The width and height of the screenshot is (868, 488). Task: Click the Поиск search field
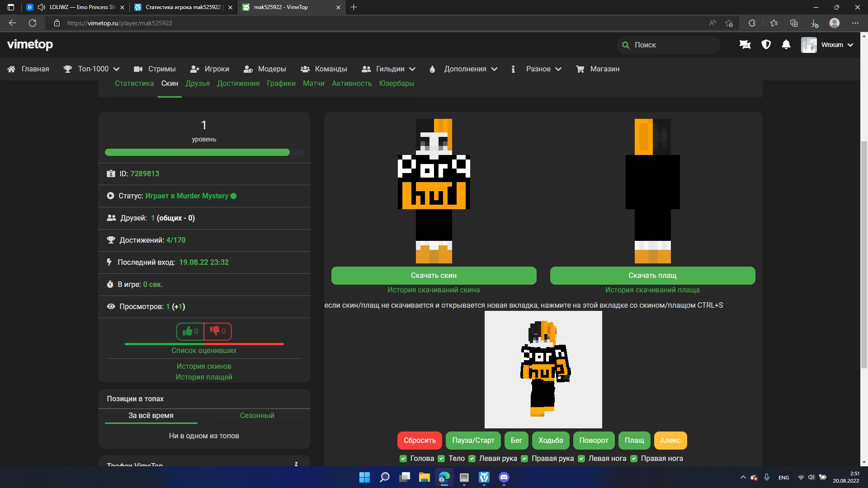click(x=668, y=45)
